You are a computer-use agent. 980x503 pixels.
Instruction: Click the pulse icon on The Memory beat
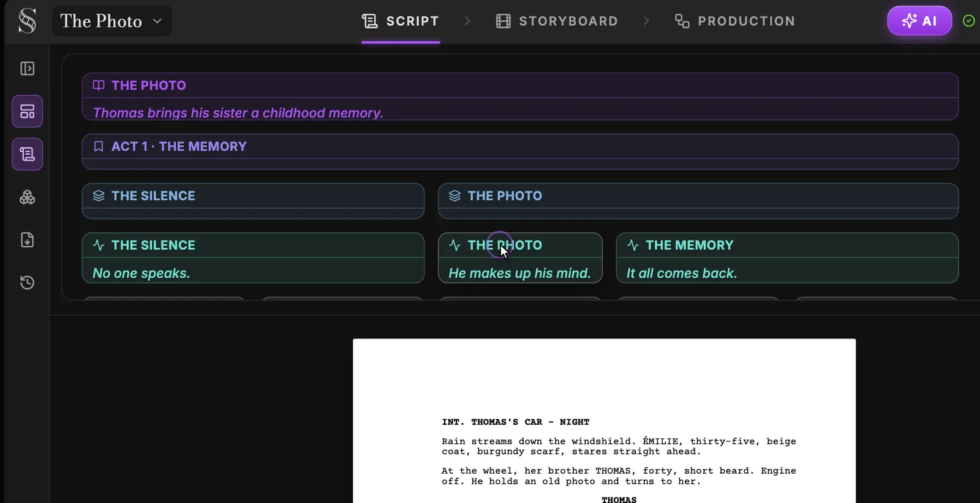click(x=633, y=245)
